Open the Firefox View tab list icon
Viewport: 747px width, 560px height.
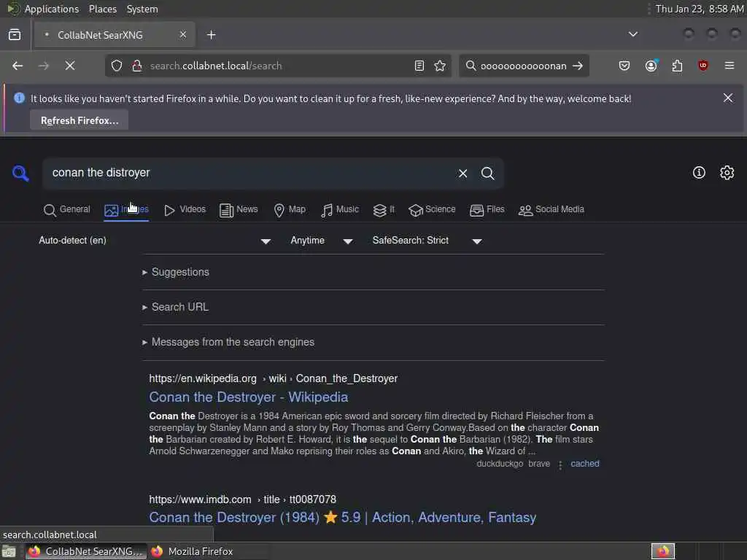click(x=15, y=35)
